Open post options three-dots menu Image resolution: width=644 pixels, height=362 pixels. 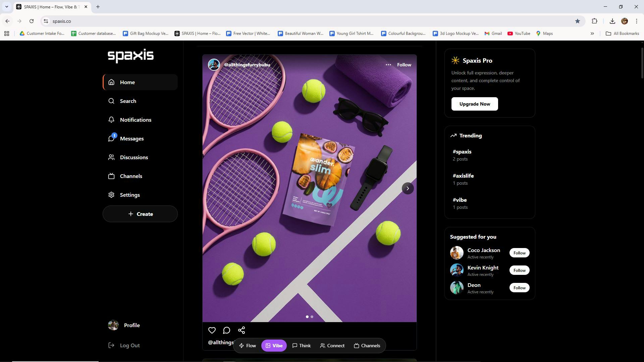point(388,65)
